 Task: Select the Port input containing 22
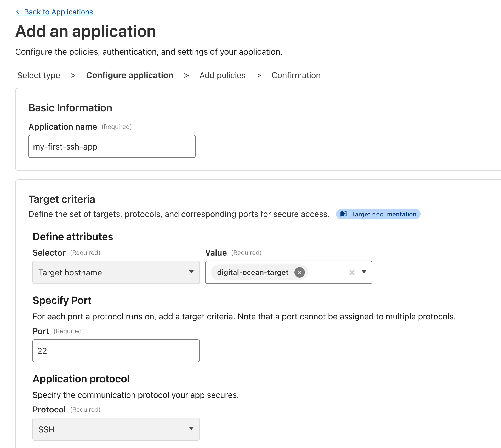pyautogui.click(x=116, y=351)
